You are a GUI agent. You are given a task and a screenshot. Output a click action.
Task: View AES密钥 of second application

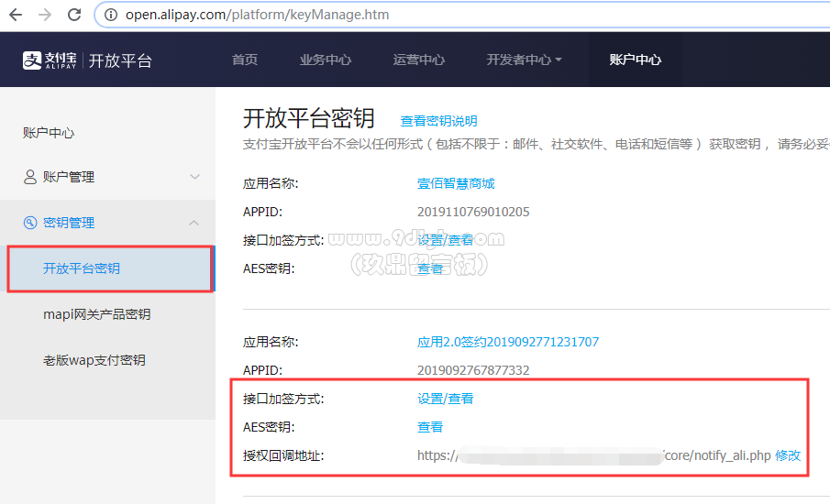tap(430, 427)
